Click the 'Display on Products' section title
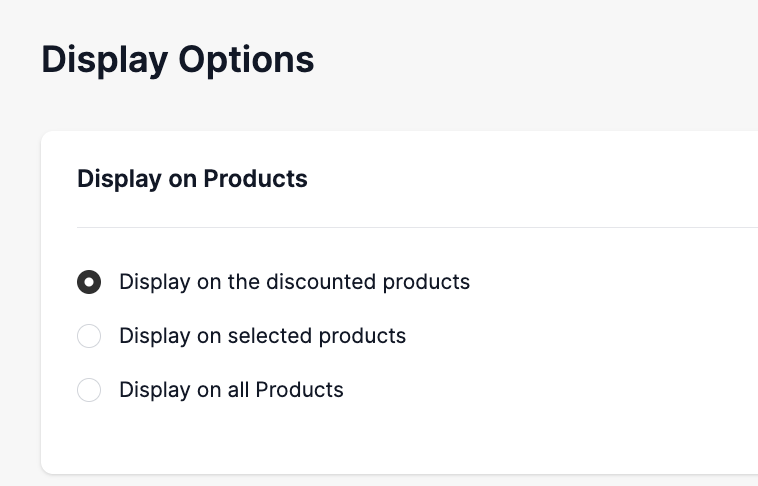758x486 pixels. [192, 179]
